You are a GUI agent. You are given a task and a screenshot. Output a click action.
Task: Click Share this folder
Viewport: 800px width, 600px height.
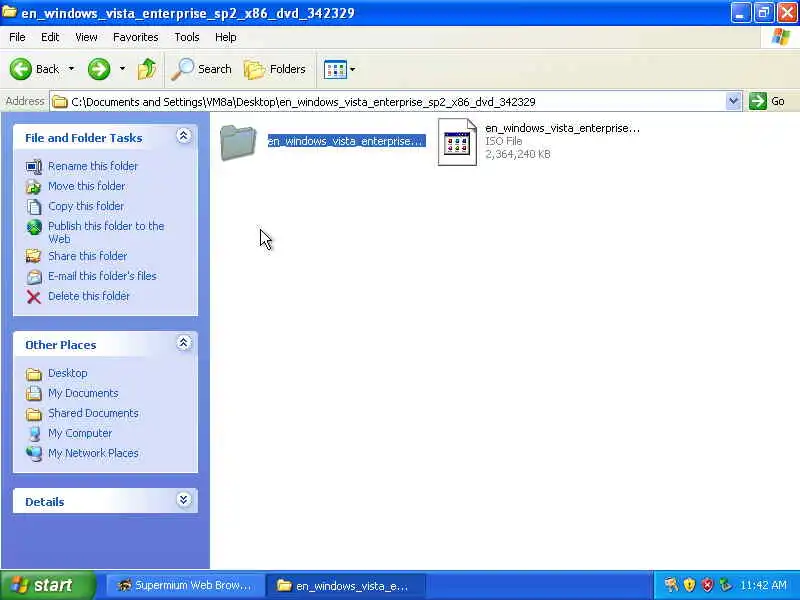pos(87,256)
